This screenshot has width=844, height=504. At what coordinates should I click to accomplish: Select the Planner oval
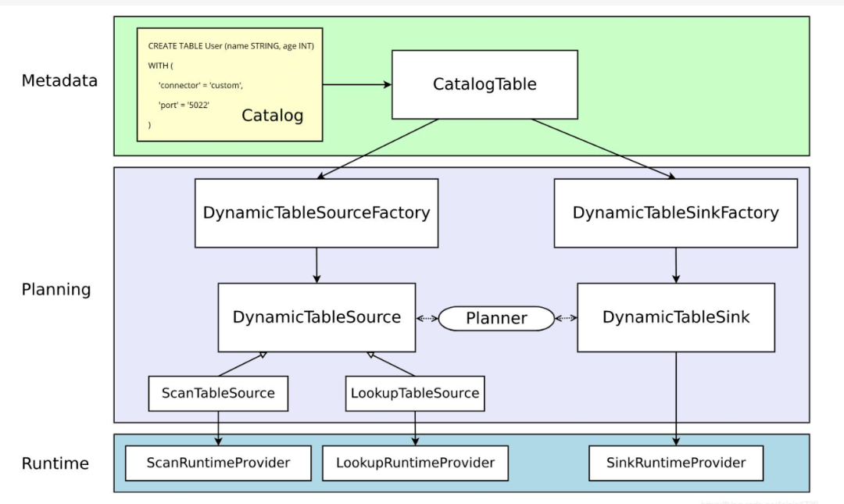pos(496,318)
